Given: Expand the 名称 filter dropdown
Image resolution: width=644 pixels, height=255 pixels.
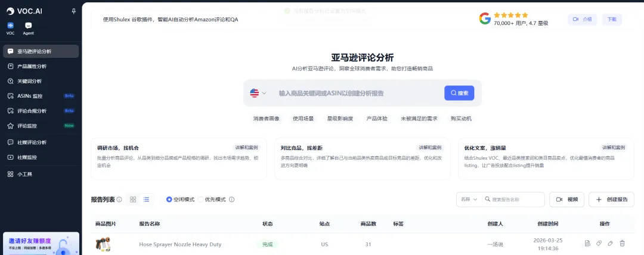Looking at the screenshot, I should coord(469,199).
